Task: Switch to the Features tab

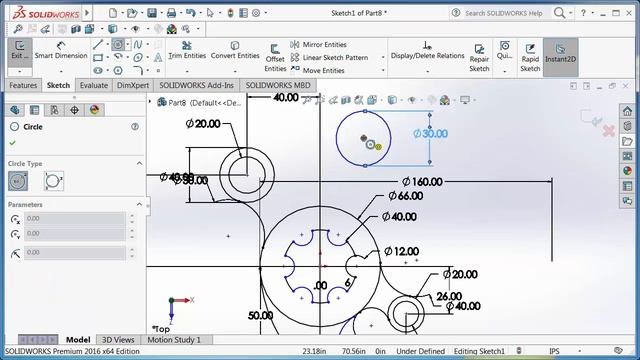Action: [23, 85]
